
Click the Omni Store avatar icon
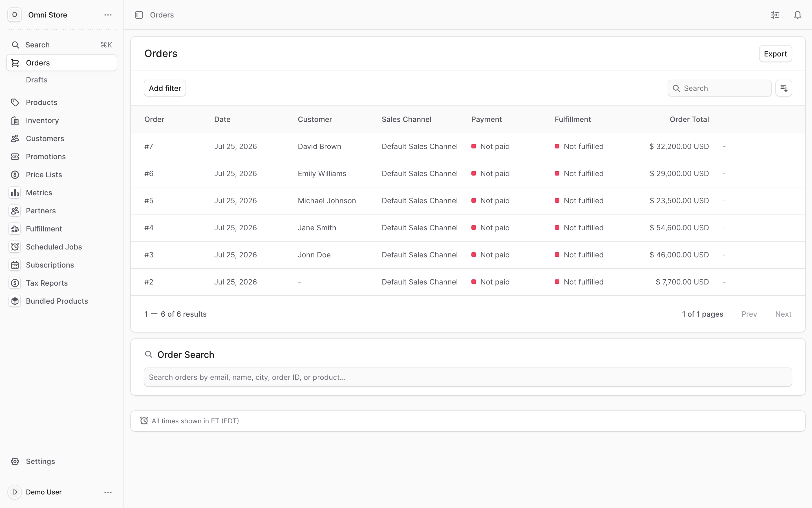pyautogui.click(x=15, y=15)
